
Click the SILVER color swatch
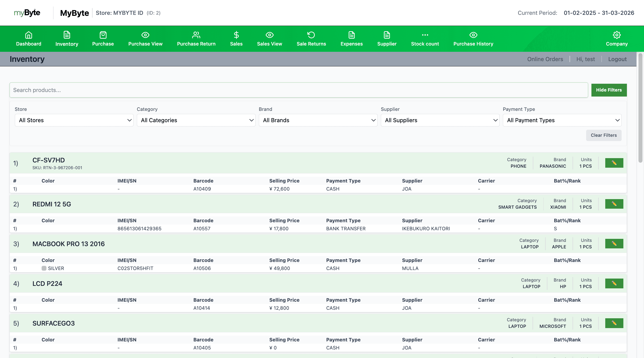[44, 268]
